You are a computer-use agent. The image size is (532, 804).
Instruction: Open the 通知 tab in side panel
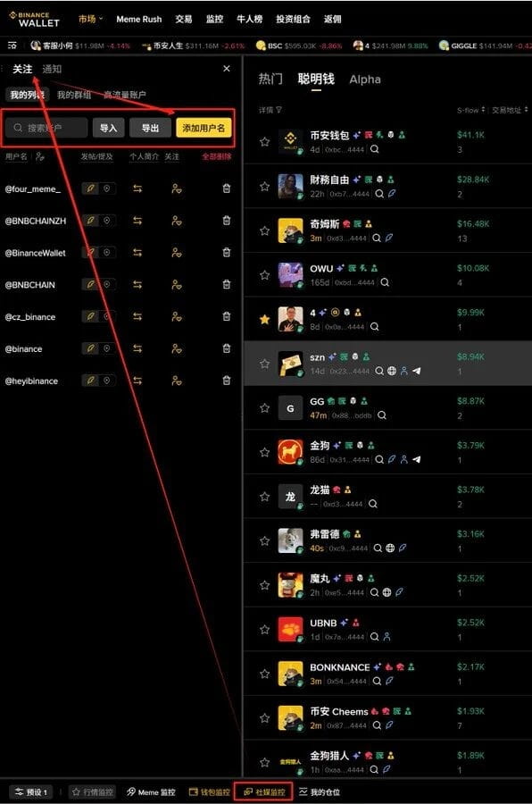point(52,69)
